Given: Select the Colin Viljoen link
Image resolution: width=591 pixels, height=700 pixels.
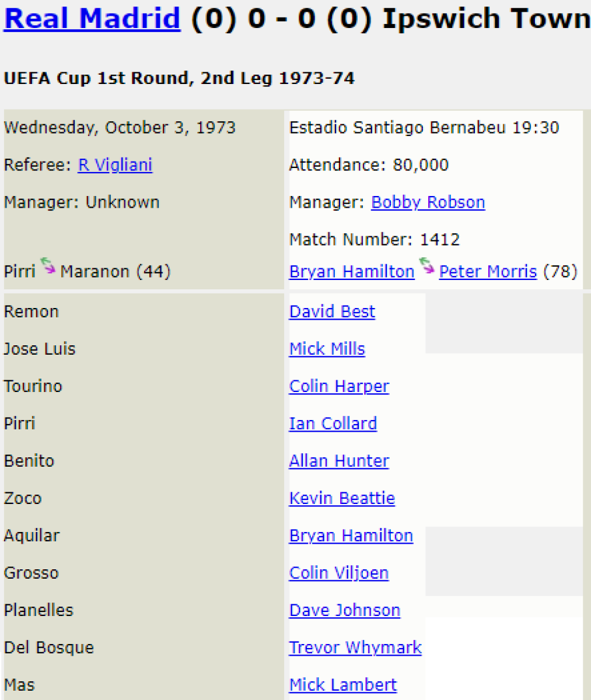Looking at the screenshot, I should [x=338, y=573].
